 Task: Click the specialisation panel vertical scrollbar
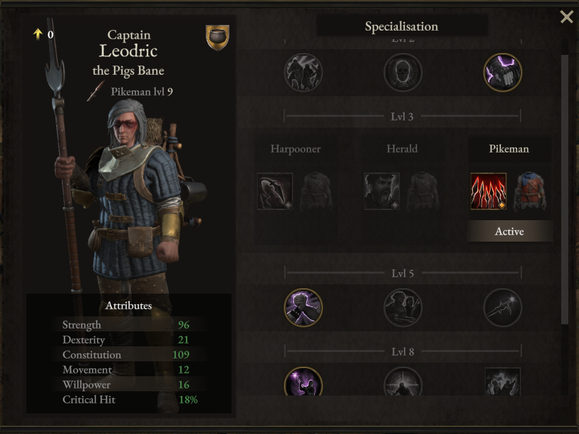point(564,190)
